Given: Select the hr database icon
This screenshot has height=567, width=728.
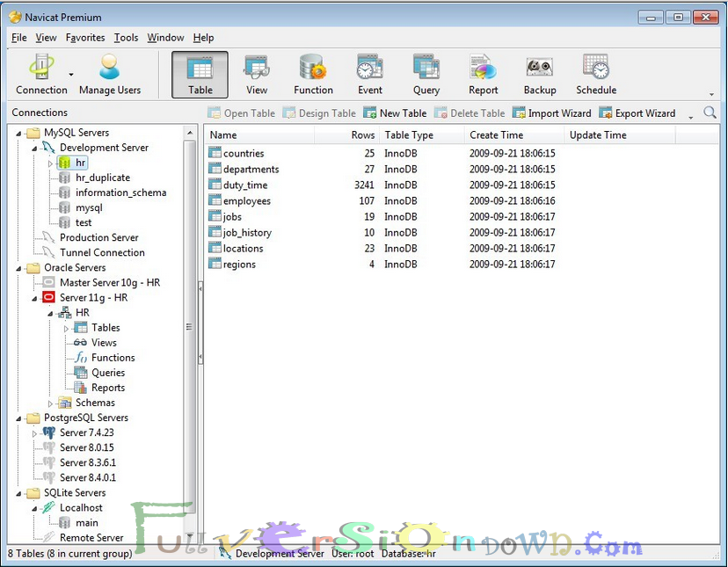Looking at the screenshot, I should coord(64,163).
